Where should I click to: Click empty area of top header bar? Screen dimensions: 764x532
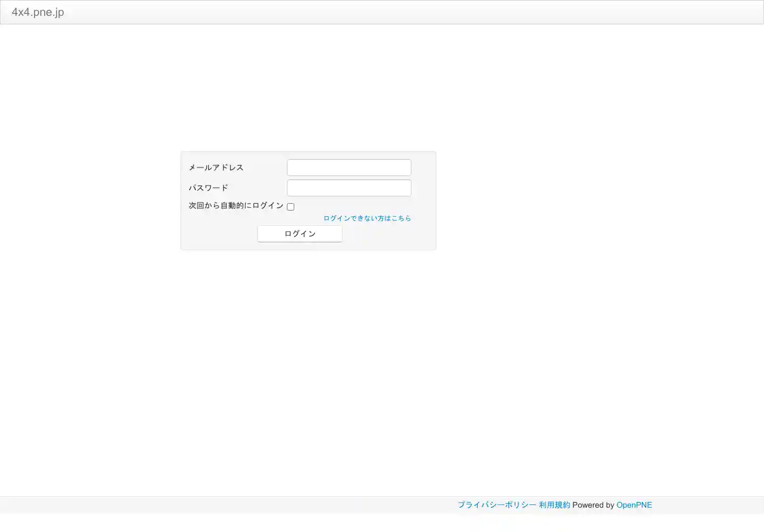(x=396, y=12)
